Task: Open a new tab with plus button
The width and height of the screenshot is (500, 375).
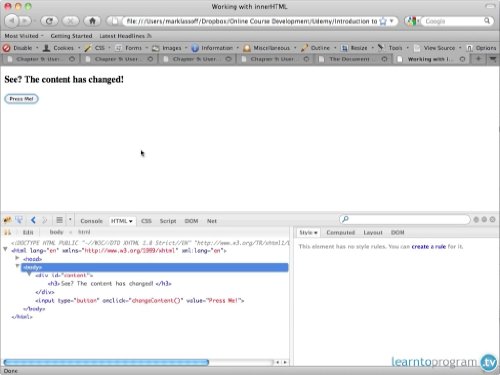Action: tap(478, 59)
